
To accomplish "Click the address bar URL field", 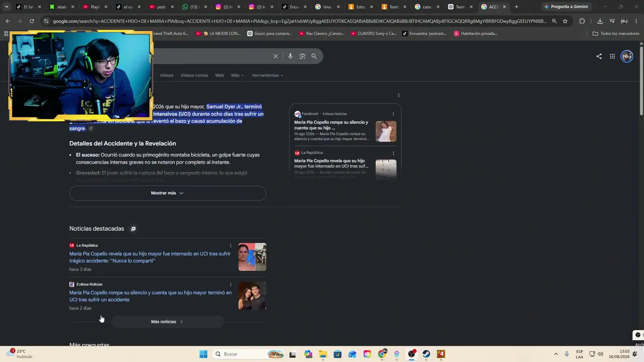I will [299, 21].
